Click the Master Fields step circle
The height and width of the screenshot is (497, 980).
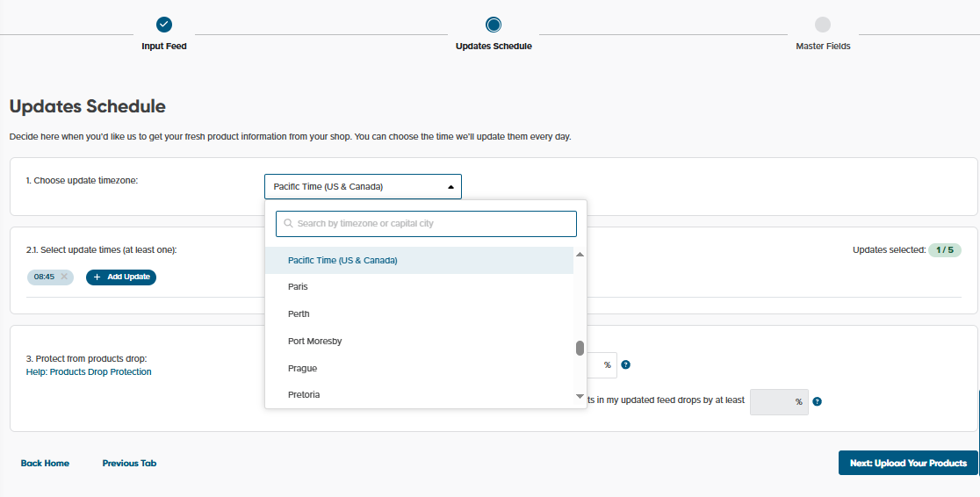[x=823, y=25]
